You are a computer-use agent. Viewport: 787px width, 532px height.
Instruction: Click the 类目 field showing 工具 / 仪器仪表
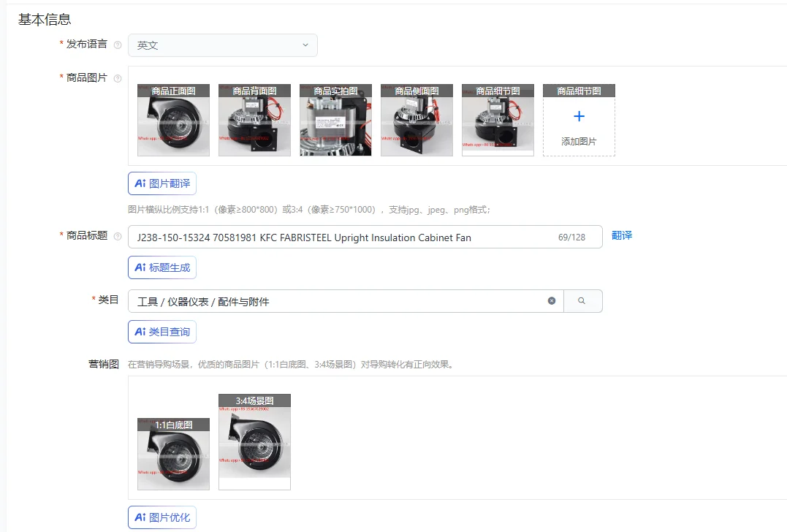coord(346,301)
